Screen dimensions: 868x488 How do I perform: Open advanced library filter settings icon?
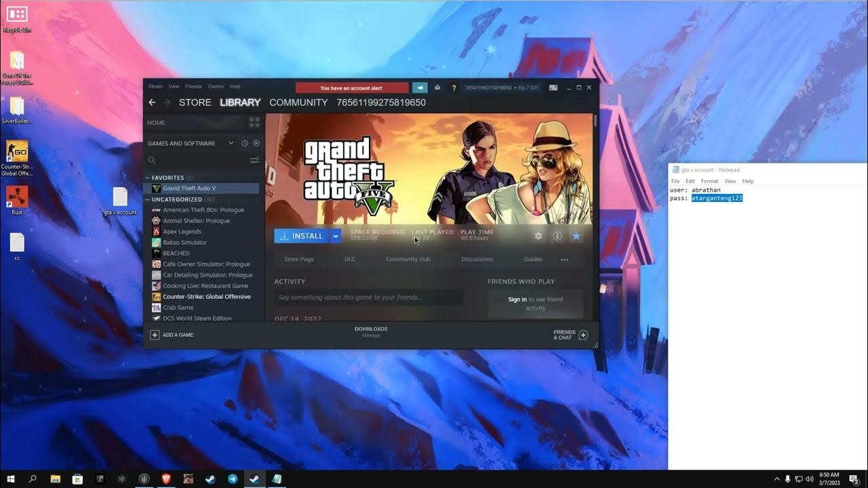254,161
